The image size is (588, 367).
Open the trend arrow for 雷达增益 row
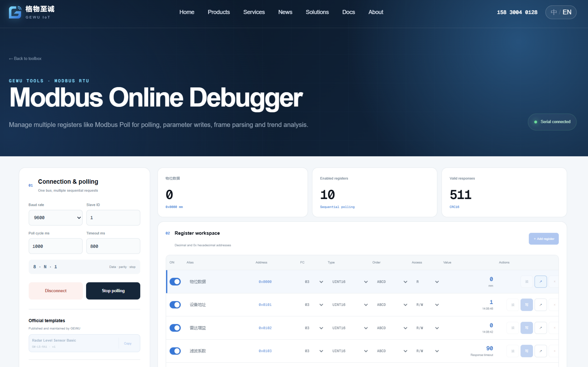[541, 328]
